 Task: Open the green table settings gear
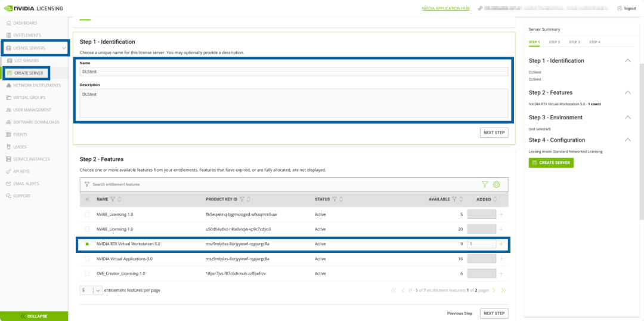click(497, 184)
